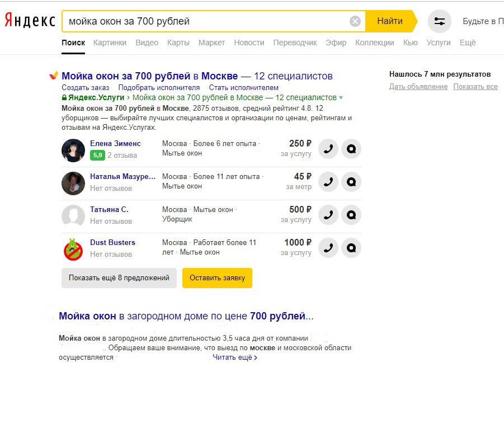This screenshot has height=433, width=504.
Task: Open the Мойка окон в Москве result title
Action: [197, 76]
